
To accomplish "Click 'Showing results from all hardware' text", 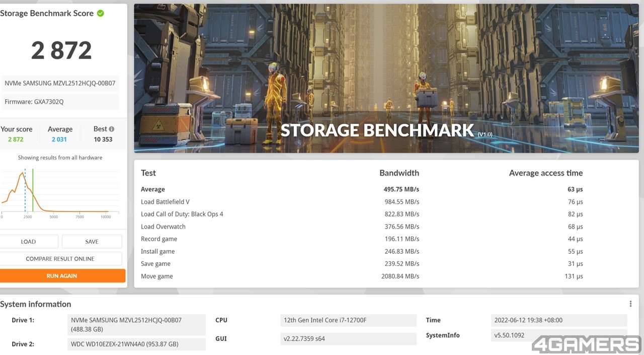I will 60,158.
